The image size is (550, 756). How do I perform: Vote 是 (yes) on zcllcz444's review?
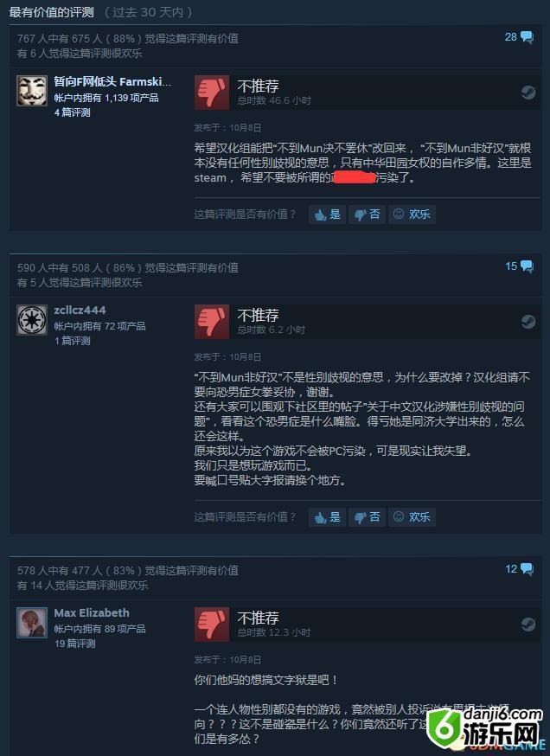[327, 517]
